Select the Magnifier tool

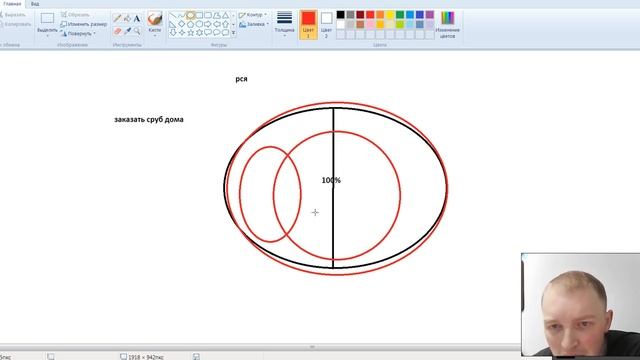click(x=137, y=31)
